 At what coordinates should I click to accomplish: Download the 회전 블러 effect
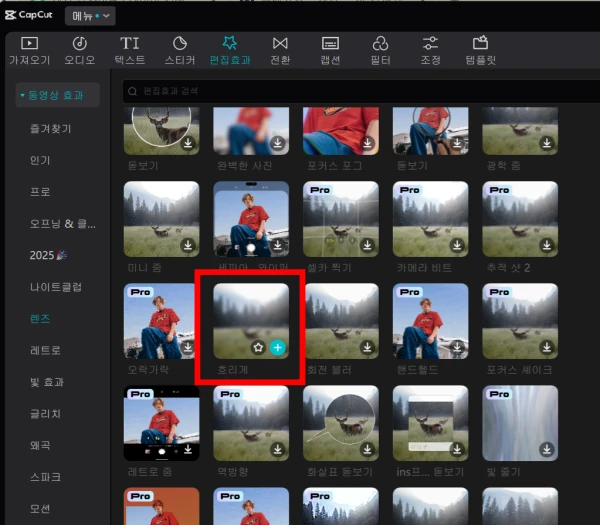[367, 347]
